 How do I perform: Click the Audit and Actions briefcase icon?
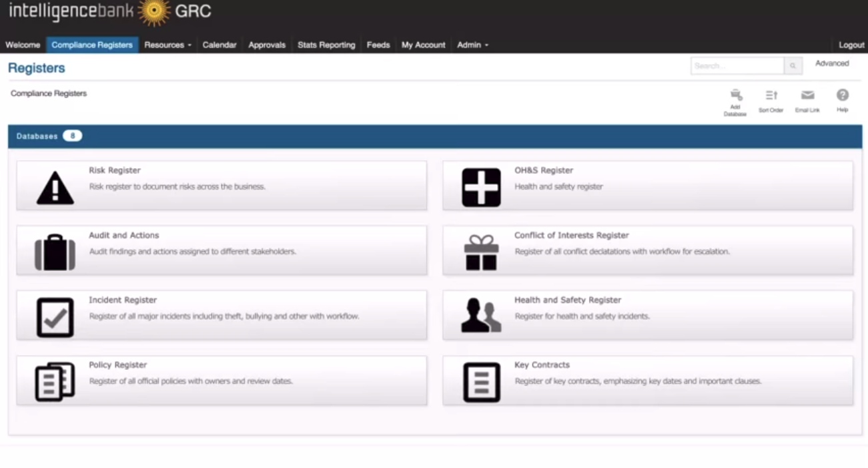tap(55, 252)
